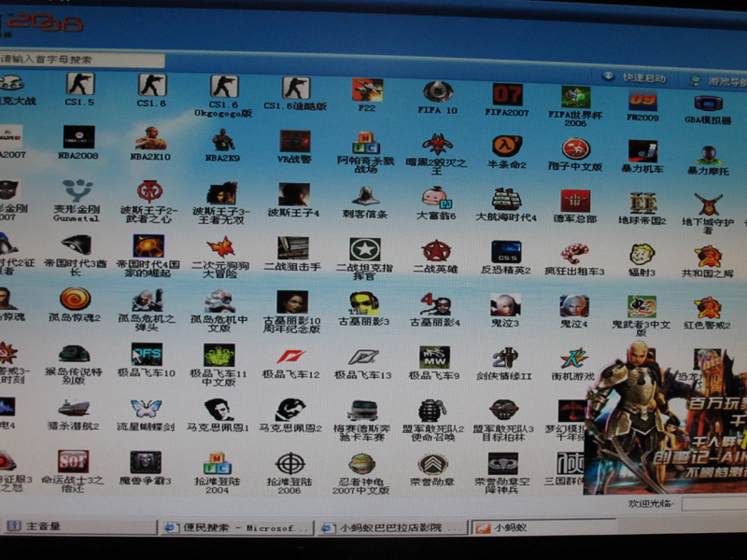The image size is (747, 560).
Task: Open 鬼泣3 game
Action: click(x=505, y=305)
